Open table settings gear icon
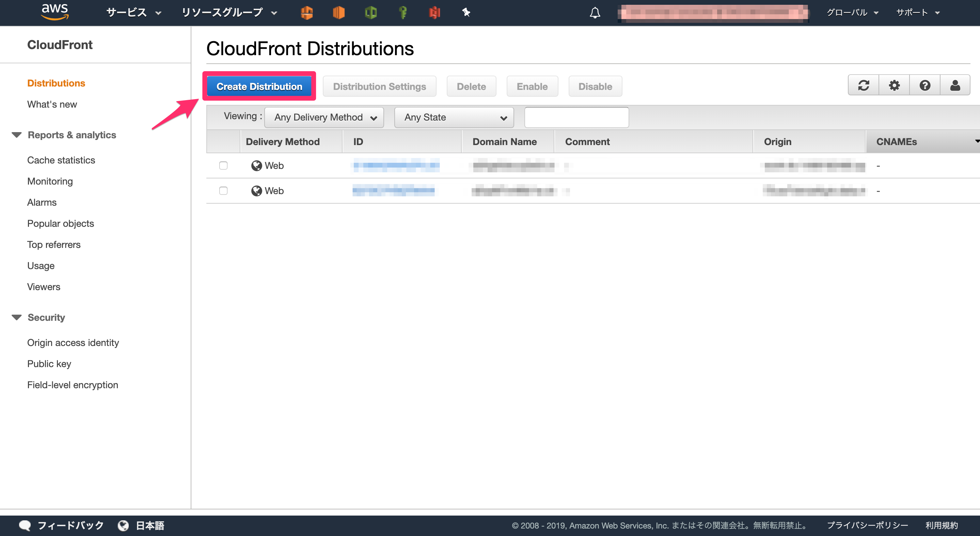Viewport: 980px width, 536px height. coord(894,85)
